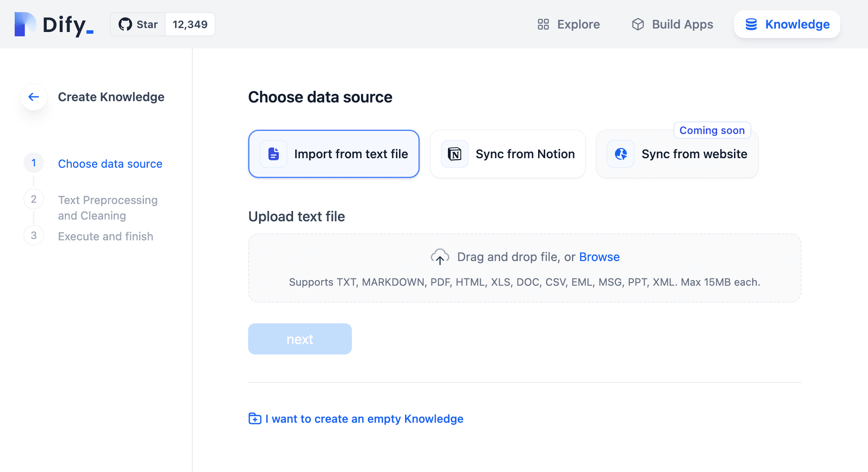Click I want to create an empty Knowledge
This screenshot has width=868, height=472.
364,418
